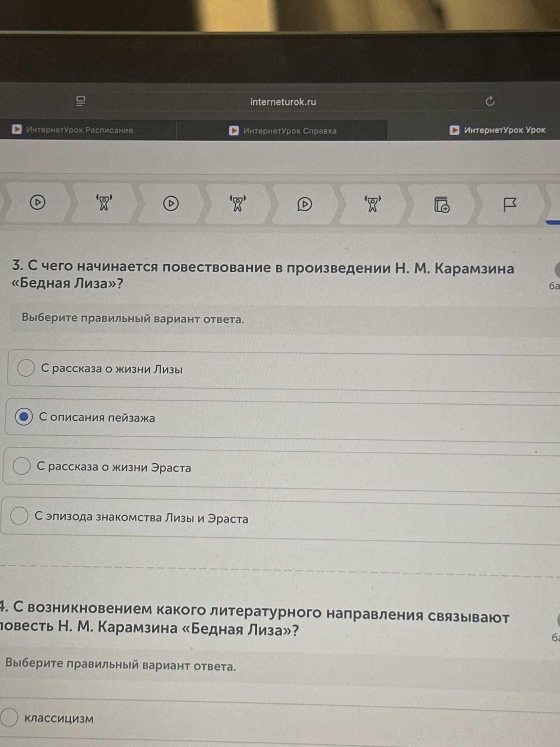Click question 4 heading about литературного направления
560x747 pixels.
click(x=254, y=619)
